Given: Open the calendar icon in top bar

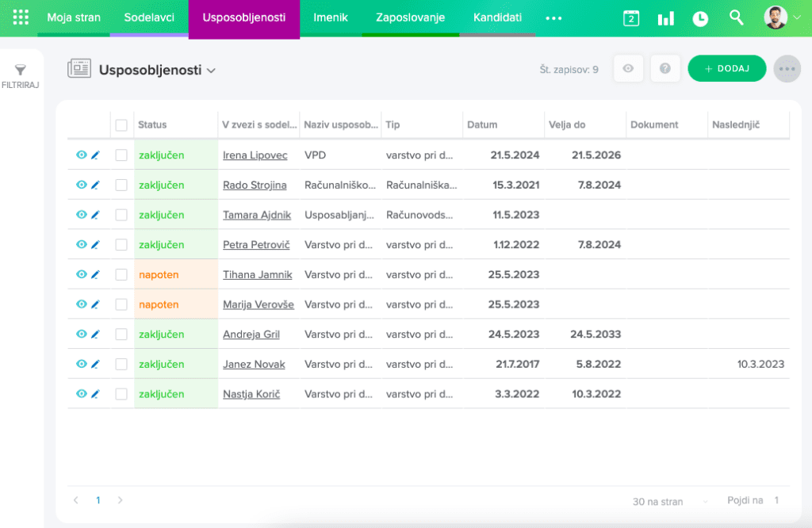Looking at the screenshot, I should click(631, 18).
